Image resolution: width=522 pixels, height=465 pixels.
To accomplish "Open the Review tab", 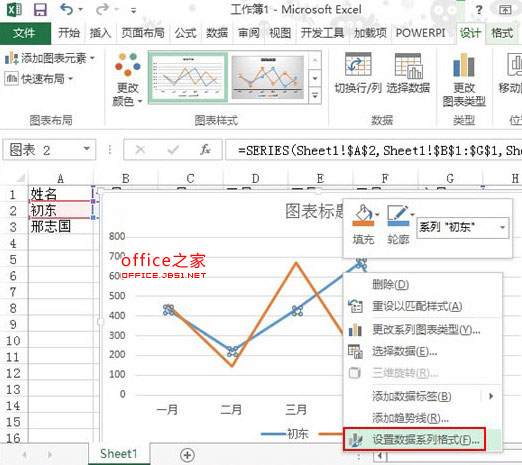I will [249, 33].
